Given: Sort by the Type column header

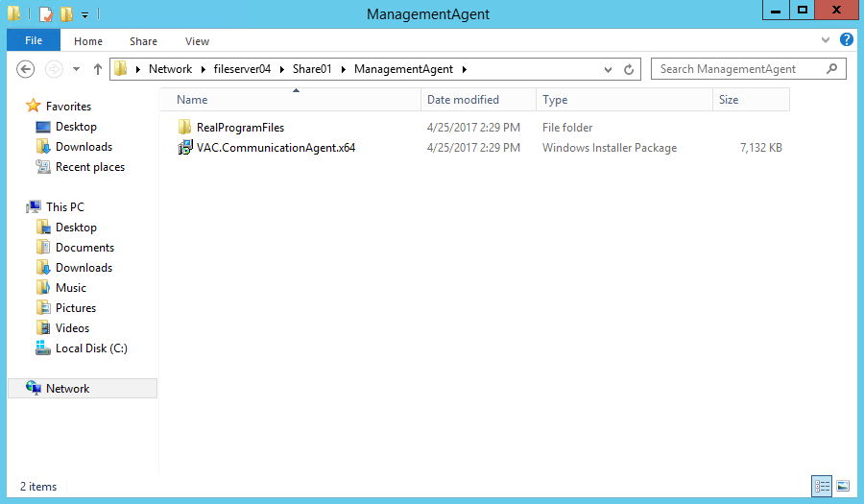Looking at the screenshot, I should (624, 100).
